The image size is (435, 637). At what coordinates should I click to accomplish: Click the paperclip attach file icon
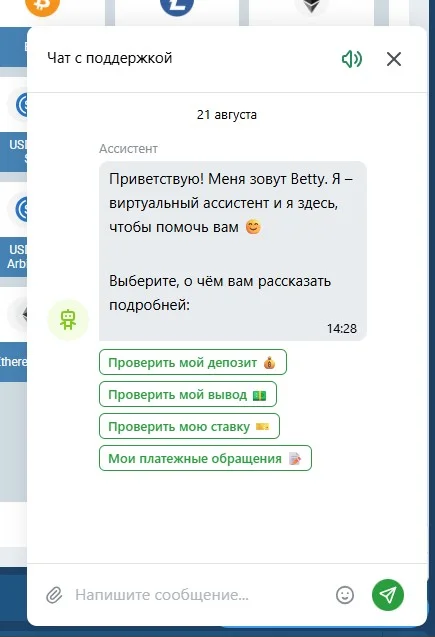[54, 595]
